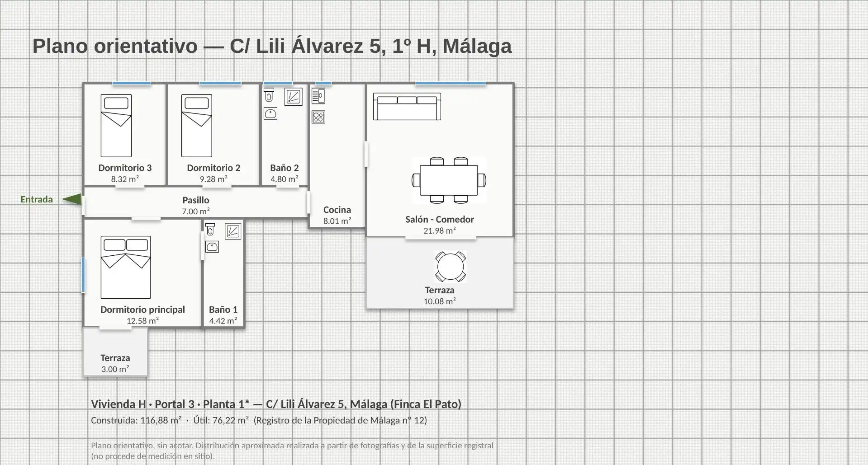868x465 pixels.
Task: Select the toilet icon in Baño 2
Action: [x=269, y=95]
